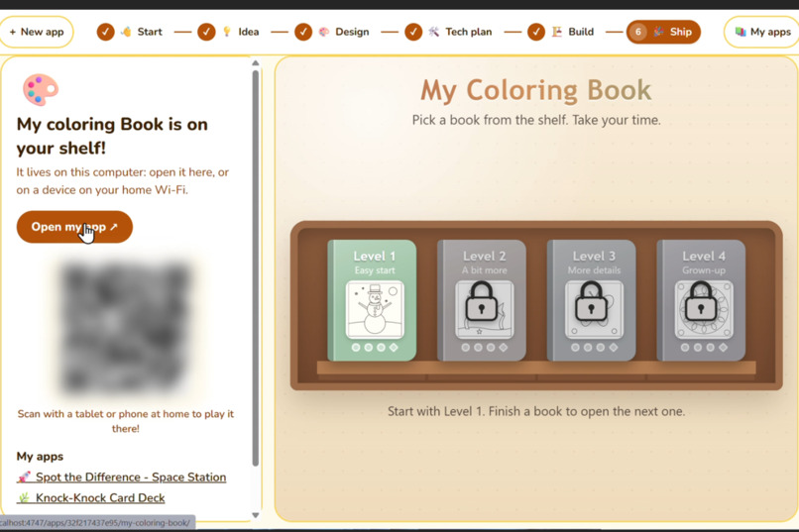
Task: Go to the Start step
Action: (x=130, y=32)
